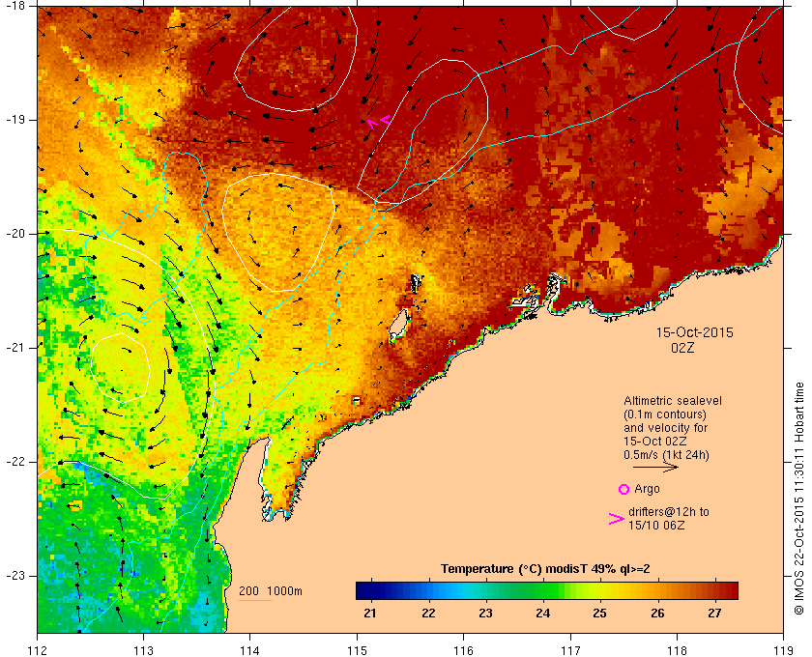The height and width of the screenshot is (657, 812).
Task: Click longitude axis label '119'
Action: tap(783, 650)
